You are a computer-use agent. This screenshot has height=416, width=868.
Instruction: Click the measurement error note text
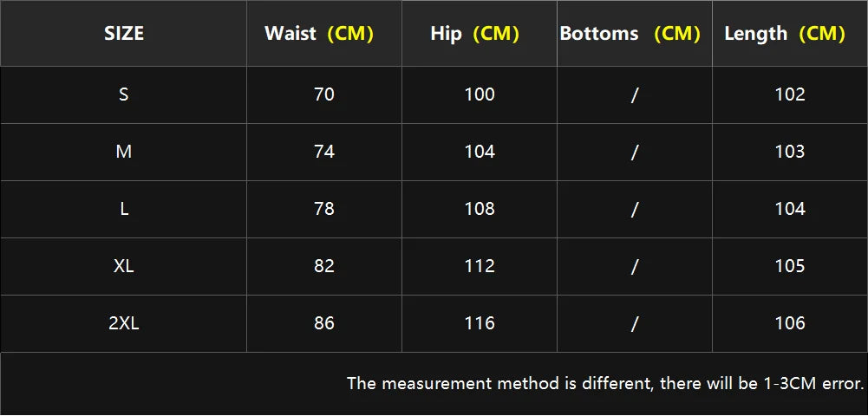coord(605,383)
